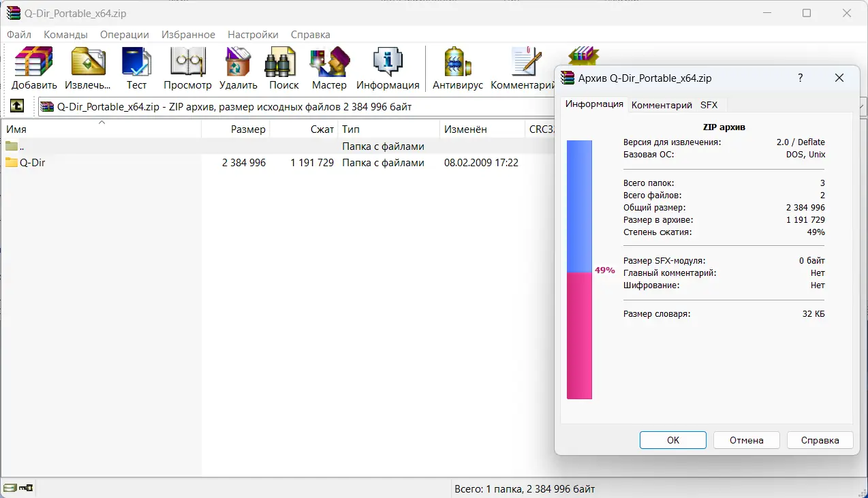Click the 49% label beside ratio bar
This screenshot has height=498, width=868.
605,270
